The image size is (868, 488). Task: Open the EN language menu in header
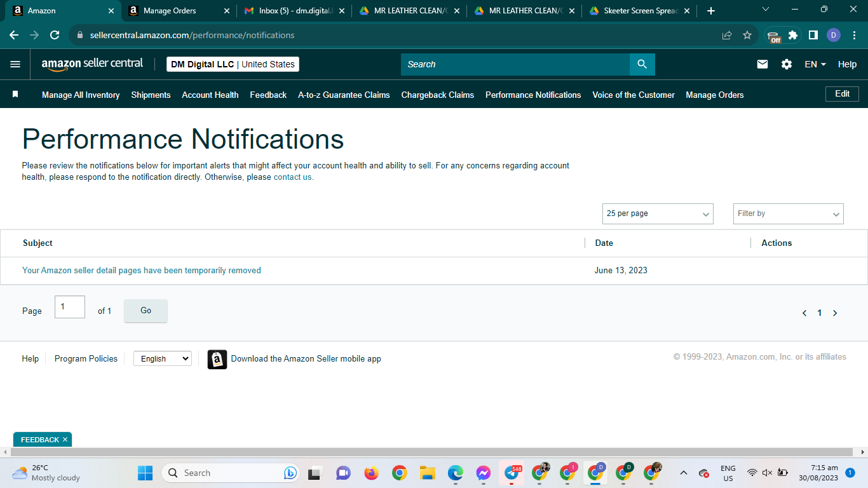click(x=815, y=64)
